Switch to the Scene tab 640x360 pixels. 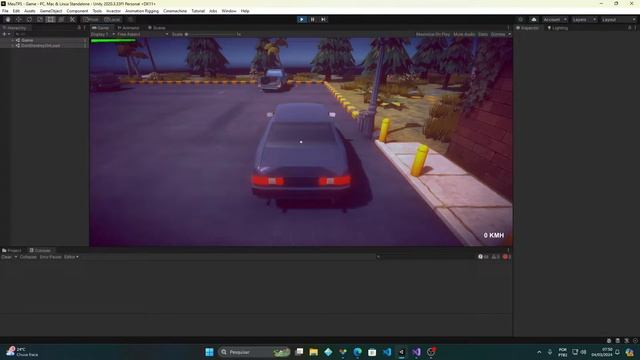(x=157, y=28)
